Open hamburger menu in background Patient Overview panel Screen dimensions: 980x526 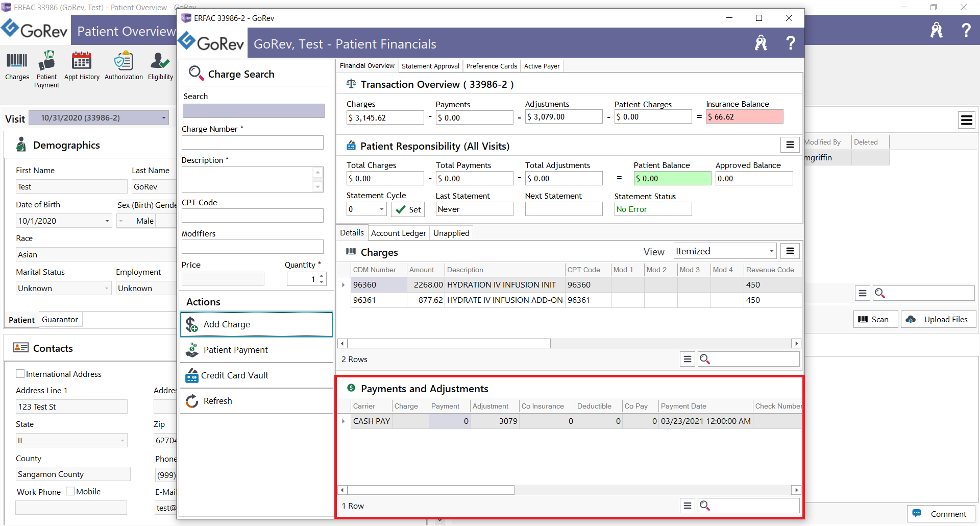tap(966, 120)
